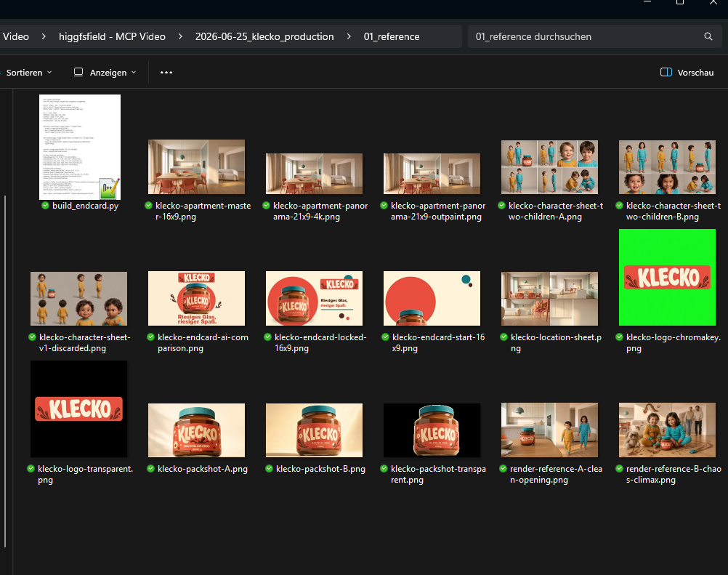Expand chevron after 2026-06-25_klecko_production
Screen dimensions: 728x575
point(349,36)
